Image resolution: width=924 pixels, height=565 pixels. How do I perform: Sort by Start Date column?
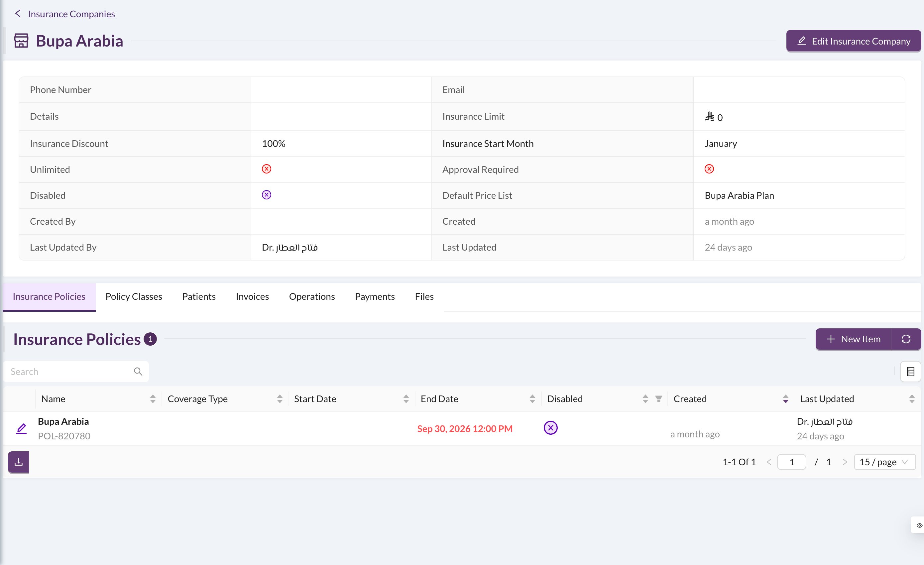coord(406,399)
